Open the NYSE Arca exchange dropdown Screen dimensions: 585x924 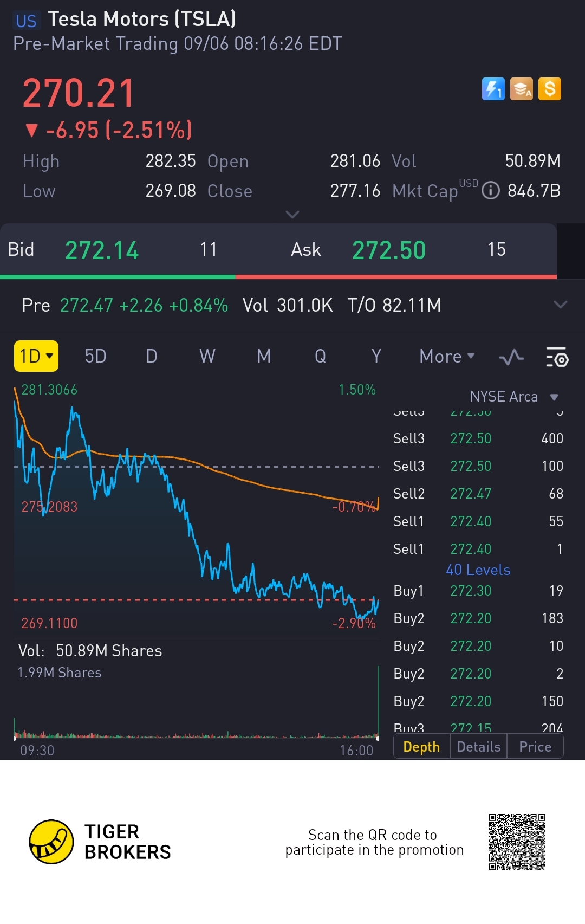(x=514, y=397)
